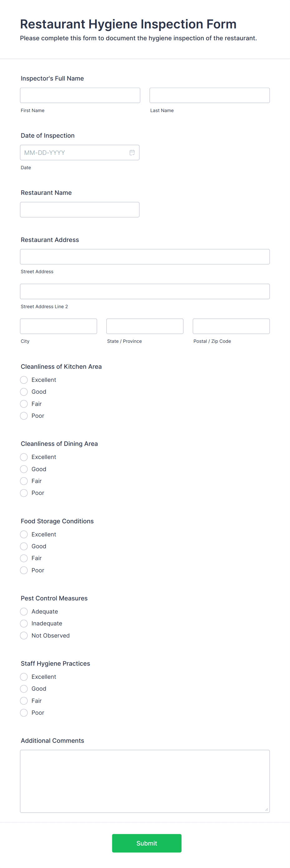Click the Additional Comments text area
This screenshot has height=868, width=290.
point(145,782)
